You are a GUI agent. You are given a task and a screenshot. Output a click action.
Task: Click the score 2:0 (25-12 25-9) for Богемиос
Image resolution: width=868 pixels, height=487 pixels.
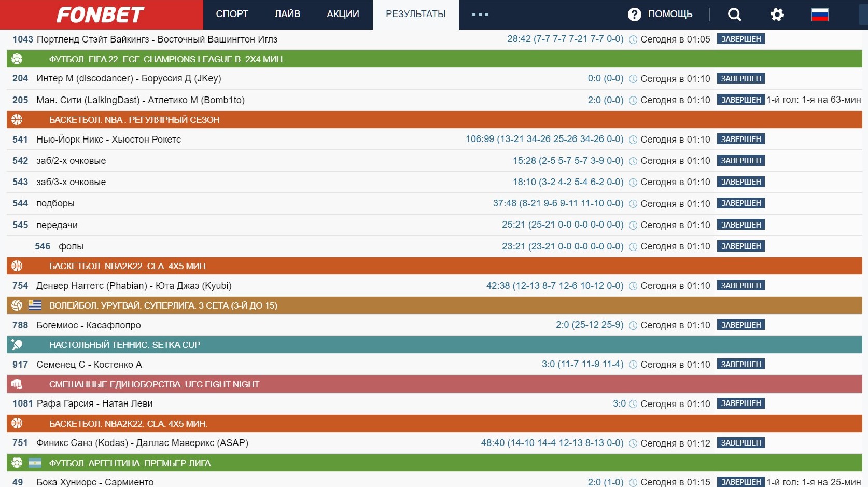click(590, 325)
